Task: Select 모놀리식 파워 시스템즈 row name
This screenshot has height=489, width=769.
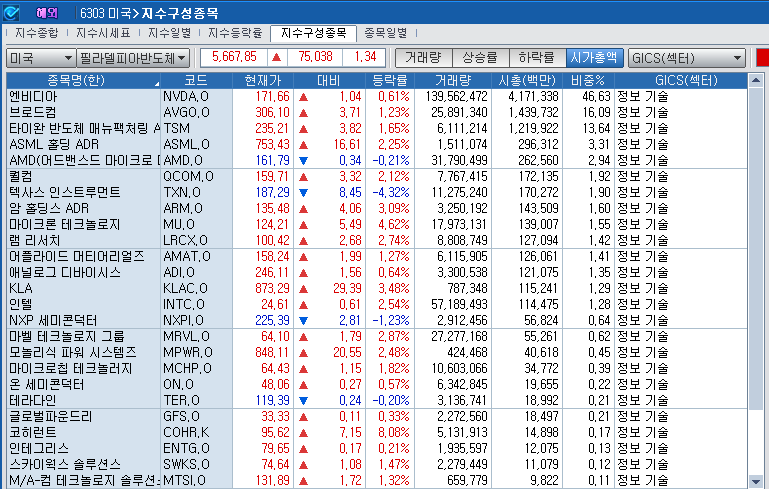Action: (73, 352)
